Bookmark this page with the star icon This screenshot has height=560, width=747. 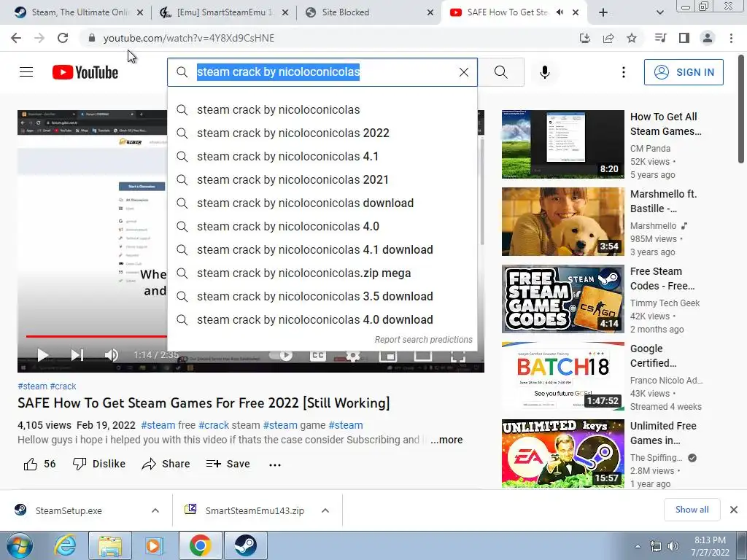pos(632,38)
